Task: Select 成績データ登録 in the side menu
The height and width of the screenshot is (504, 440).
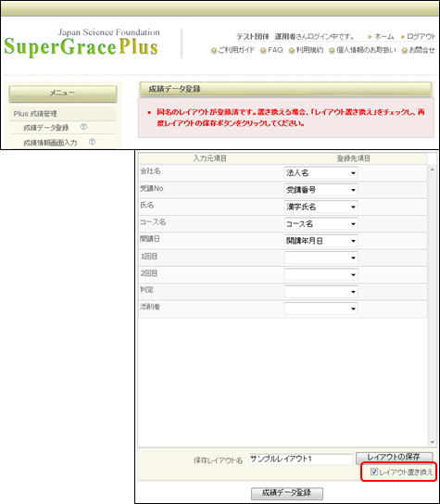Action: point(46,128)
